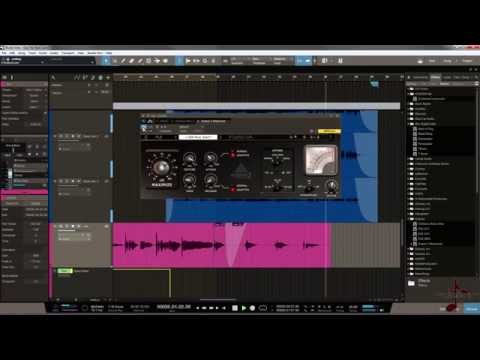The image size is (480, 360).
Task: Select the Arrow tool in the toolbar
Action: (106, 61)
